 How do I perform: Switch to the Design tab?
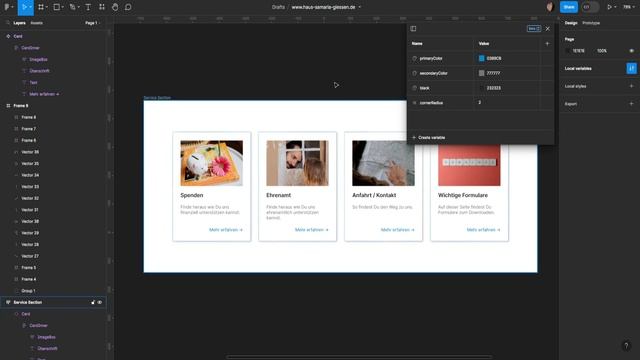[x=571, y=23]
